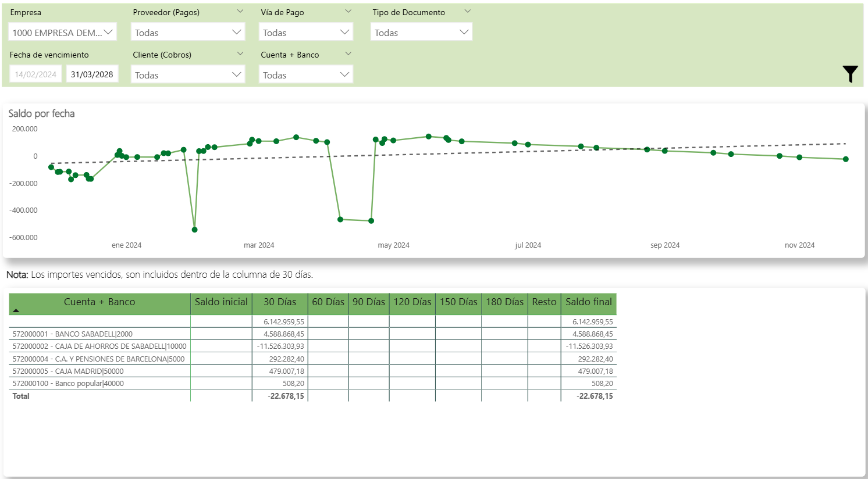Click the Saldo inicial column header

tap(221, 302)
